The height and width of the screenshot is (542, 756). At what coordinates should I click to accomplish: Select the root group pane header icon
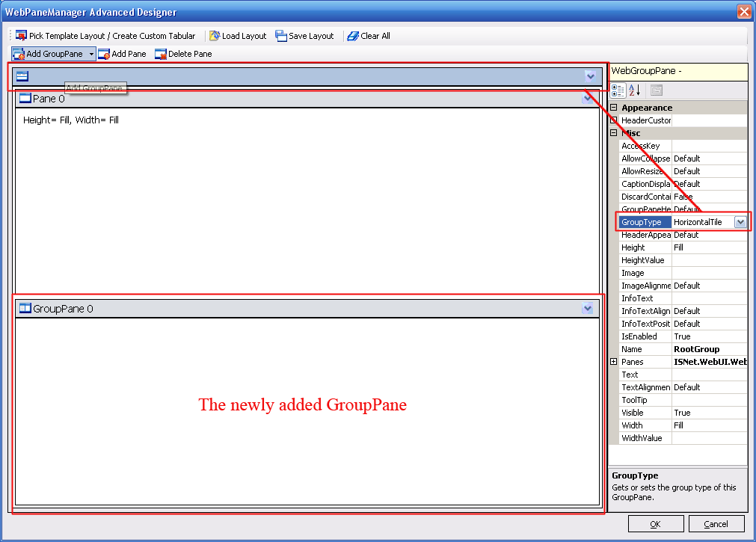[22, 76]
